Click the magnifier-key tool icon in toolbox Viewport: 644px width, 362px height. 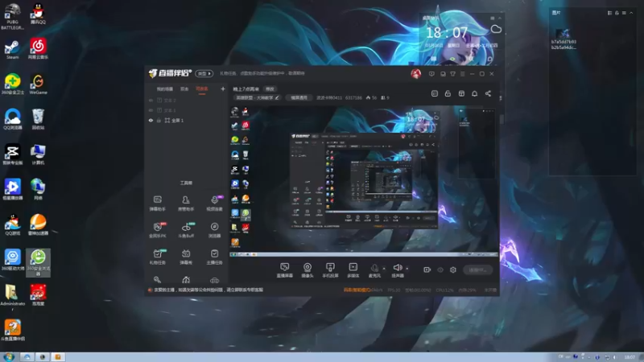(157, 280)
